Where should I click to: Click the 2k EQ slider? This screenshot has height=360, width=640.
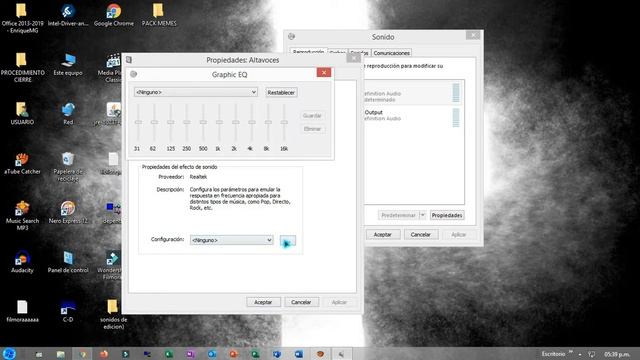coord(236,122)
